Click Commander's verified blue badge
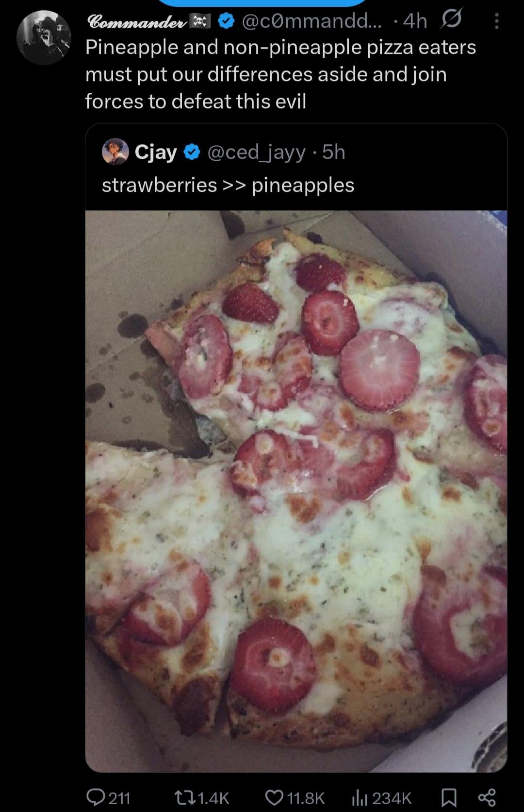524x812 pixels. point(227,21)
